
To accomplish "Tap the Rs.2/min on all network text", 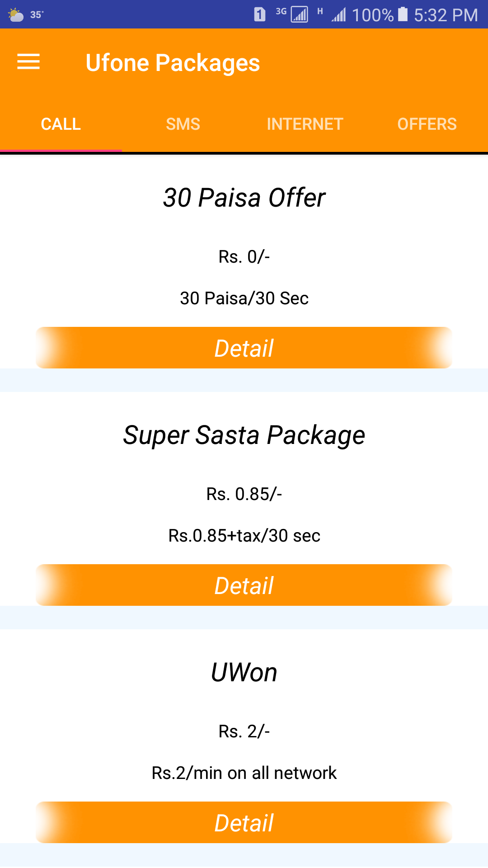I will tap(244, 773).
